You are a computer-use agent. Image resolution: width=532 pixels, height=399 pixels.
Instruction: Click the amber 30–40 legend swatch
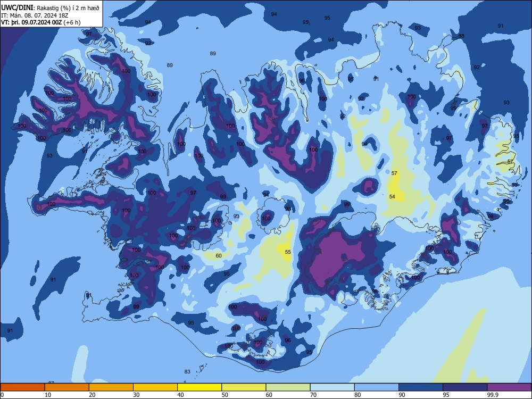pyautogui.click(x=155, y=387)
